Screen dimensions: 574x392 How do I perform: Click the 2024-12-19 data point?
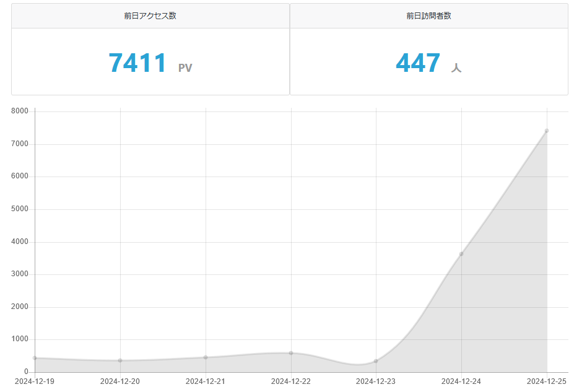coord(35,358)
